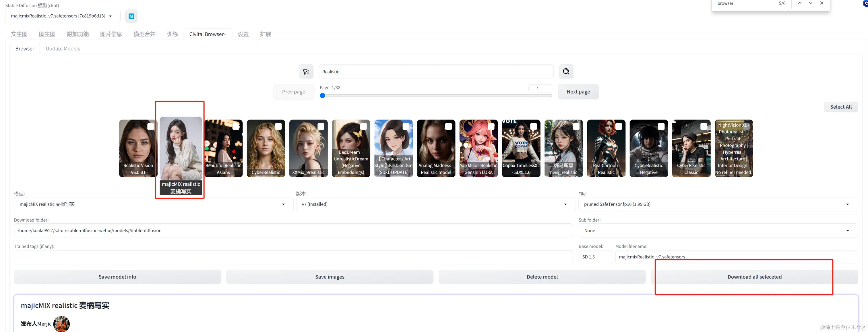The image size is (868, 332).
Task: Expand the Sub folder None dropdown
Action: click(718, 231)
